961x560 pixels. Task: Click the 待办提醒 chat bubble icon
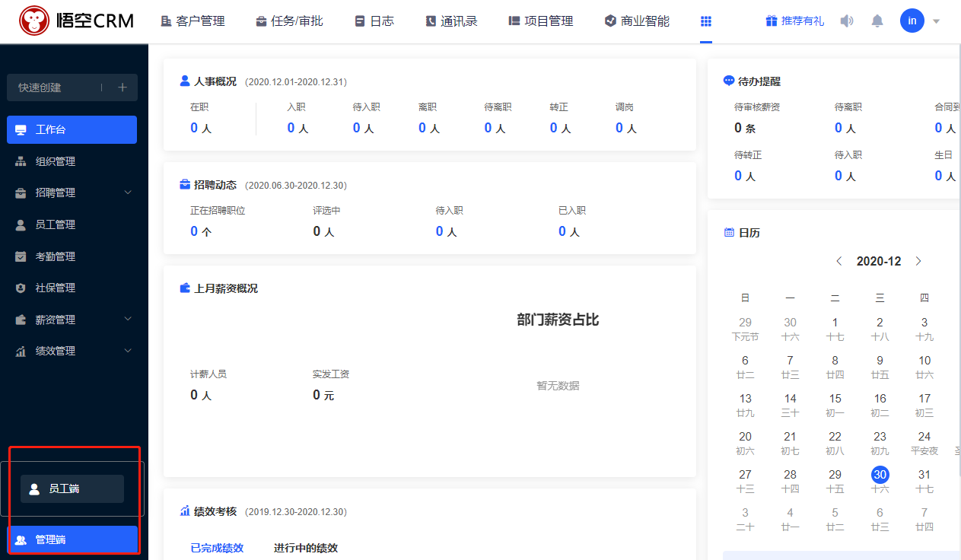(729, 81)
